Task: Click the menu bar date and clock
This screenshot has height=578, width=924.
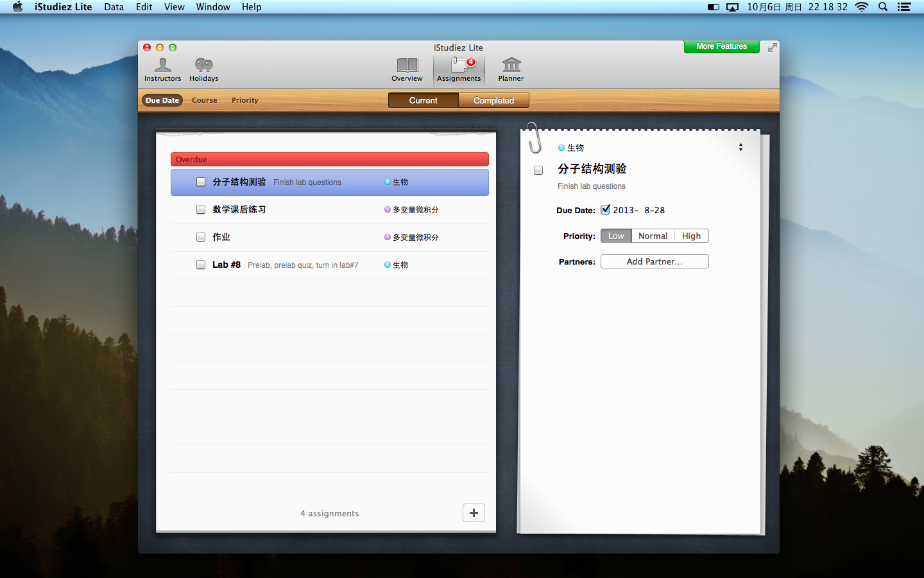Action: point(797,7)
